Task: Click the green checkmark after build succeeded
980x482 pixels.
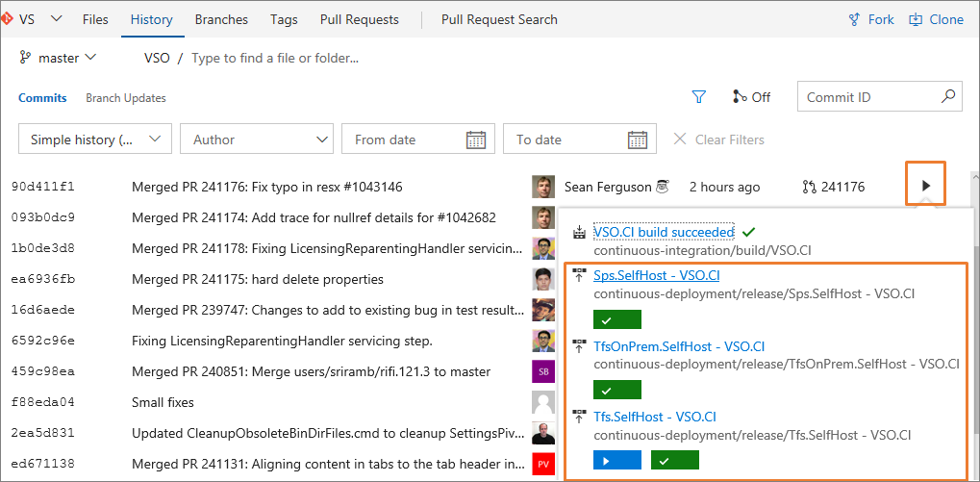Action: coord(748,233)
